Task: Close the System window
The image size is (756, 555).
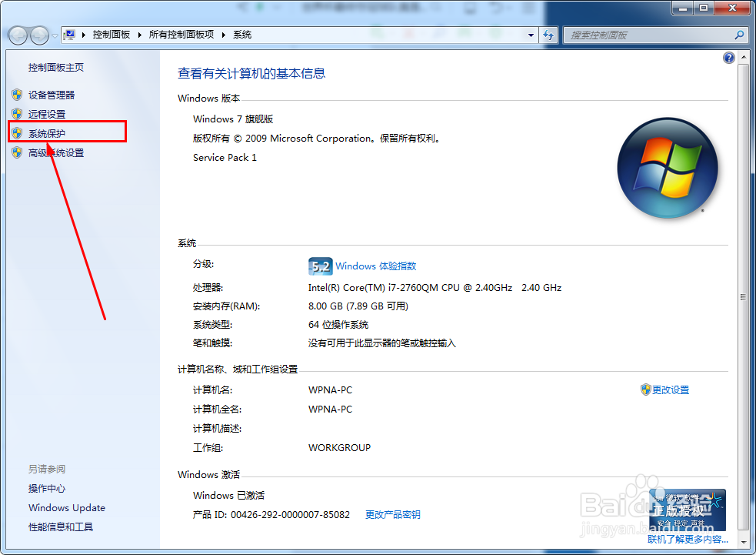Action: pos(732,8)
